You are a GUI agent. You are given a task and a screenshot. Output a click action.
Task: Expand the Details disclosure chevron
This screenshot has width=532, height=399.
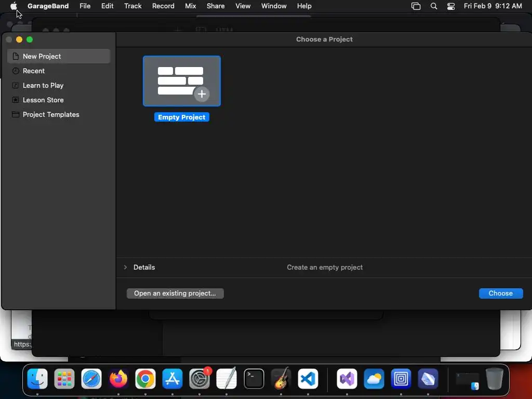coord(125,268)
